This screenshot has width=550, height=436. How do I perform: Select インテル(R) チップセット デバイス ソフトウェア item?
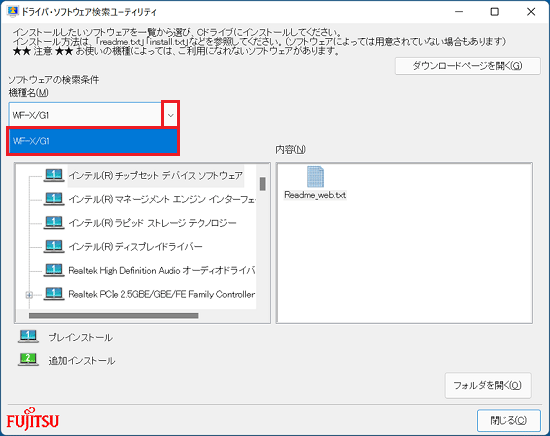(x=156, y=175)
